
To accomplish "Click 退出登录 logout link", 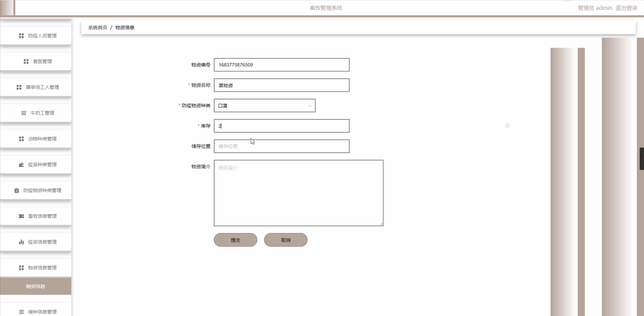I will point(626,8).
